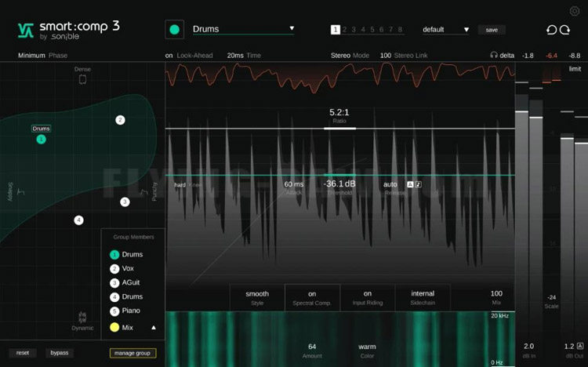
Task: Click the 20ms Look-Ahead Time value
Action: coord(235,55)
